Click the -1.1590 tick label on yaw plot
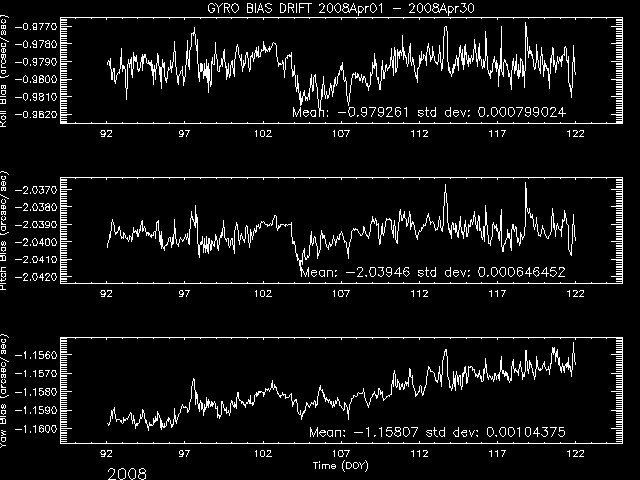The height and width of the screenshot is (480, 640). click(36, 410)
